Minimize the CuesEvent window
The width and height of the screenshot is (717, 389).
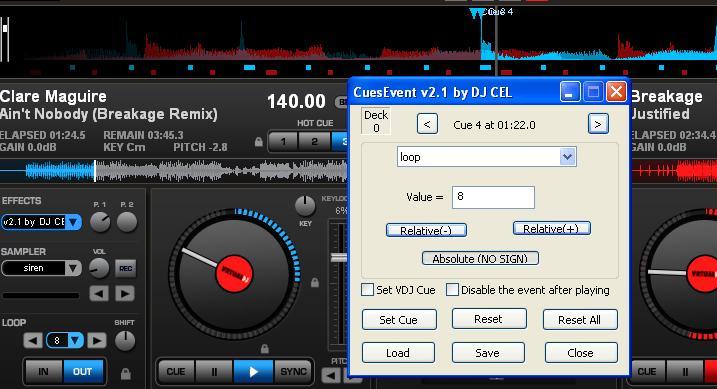(570, 92)
